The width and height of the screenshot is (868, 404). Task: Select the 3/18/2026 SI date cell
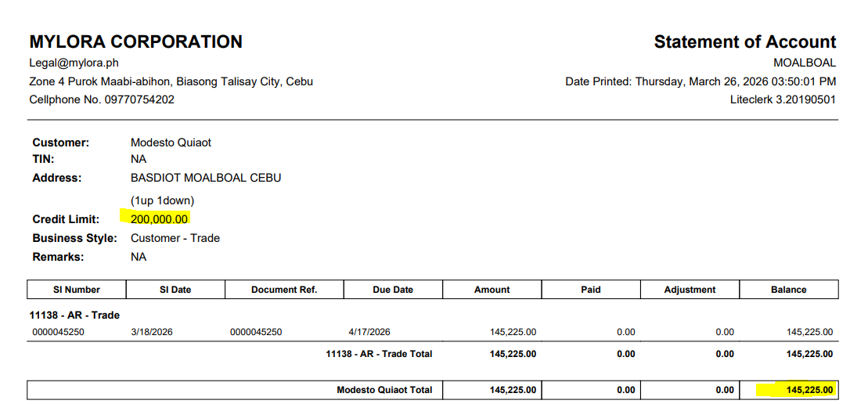click(x=152, y=332)
